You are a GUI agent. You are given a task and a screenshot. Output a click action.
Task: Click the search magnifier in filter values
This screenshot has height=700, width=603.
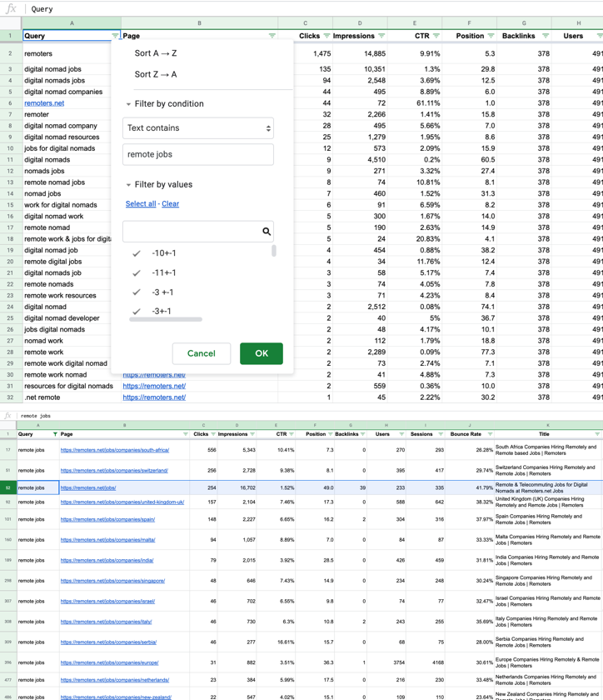tap(267, 232)
